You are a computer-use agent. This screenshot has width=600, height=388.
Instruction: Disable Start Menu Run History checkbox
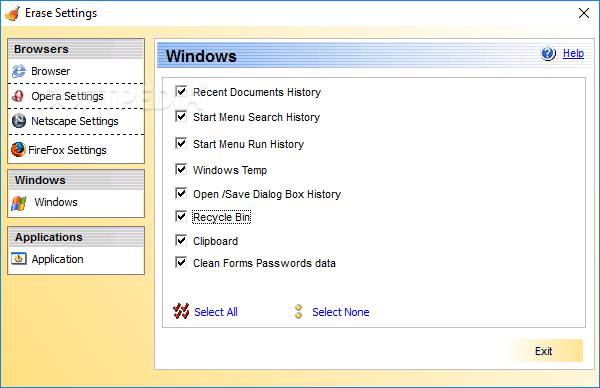[x=181, y=143]
